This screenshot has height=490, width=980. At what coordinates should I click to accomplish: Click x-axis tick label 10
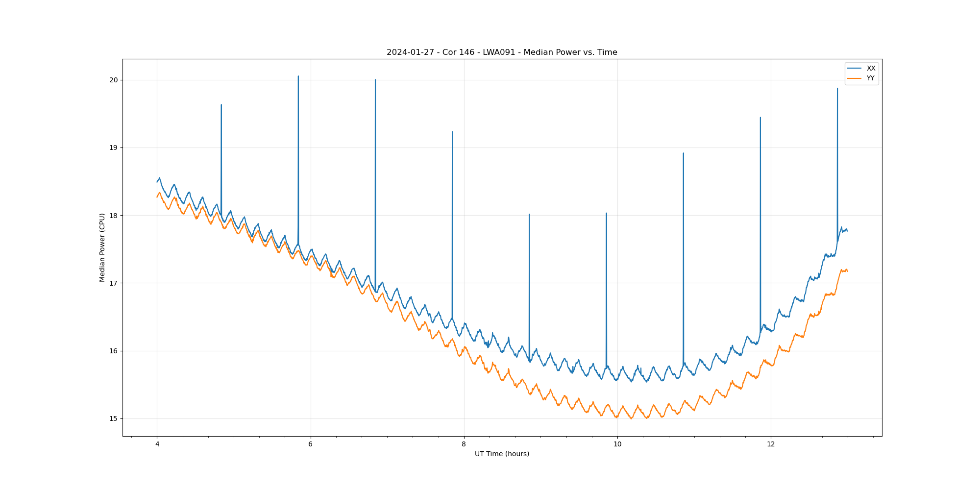coord(617,444)
